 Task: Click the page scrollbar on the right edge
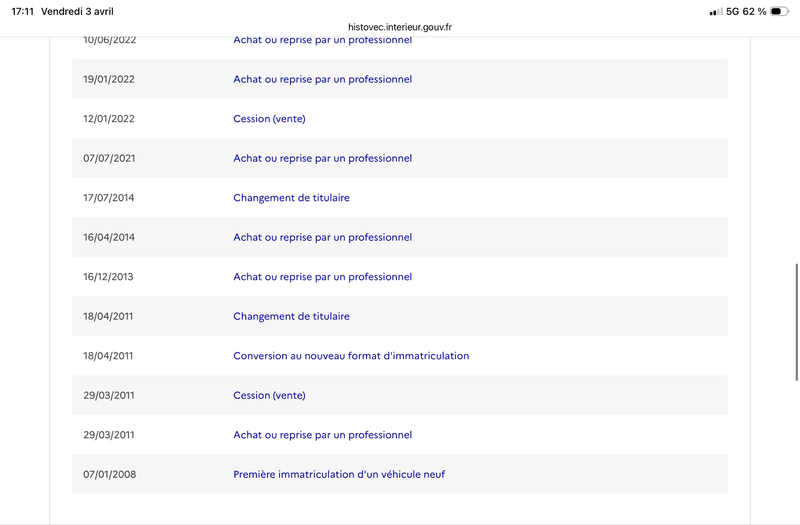(x=796, y=322)
